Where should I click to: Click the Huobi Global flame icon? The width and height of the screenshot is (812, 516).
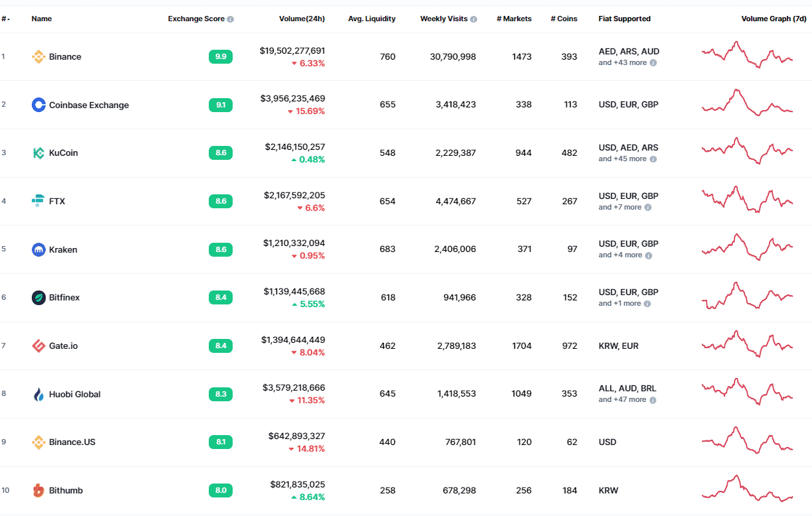click(38, 394)
